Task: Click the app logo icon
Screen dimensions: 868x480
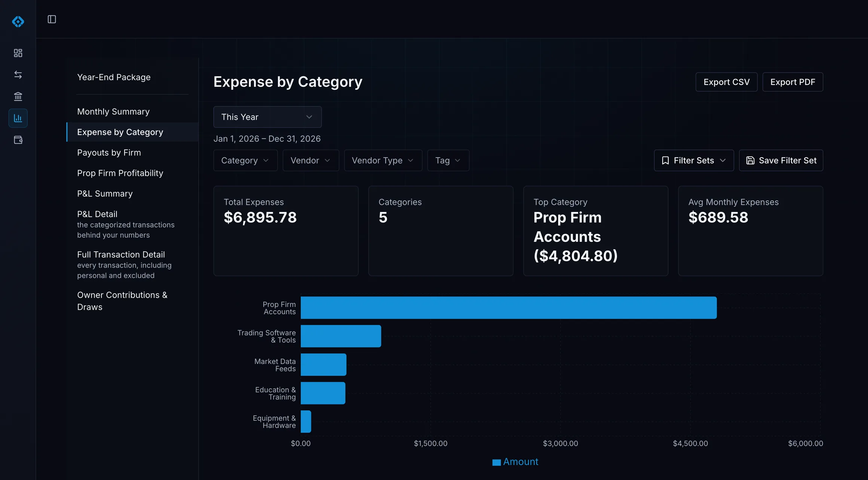Action: click(x=18, y=21)
